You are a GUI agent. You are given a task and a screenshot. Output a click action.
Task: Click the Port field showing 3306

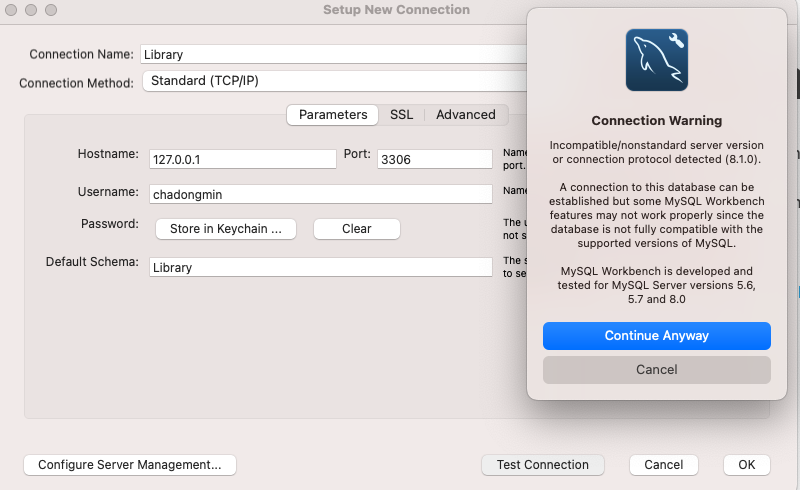point(435,159)
